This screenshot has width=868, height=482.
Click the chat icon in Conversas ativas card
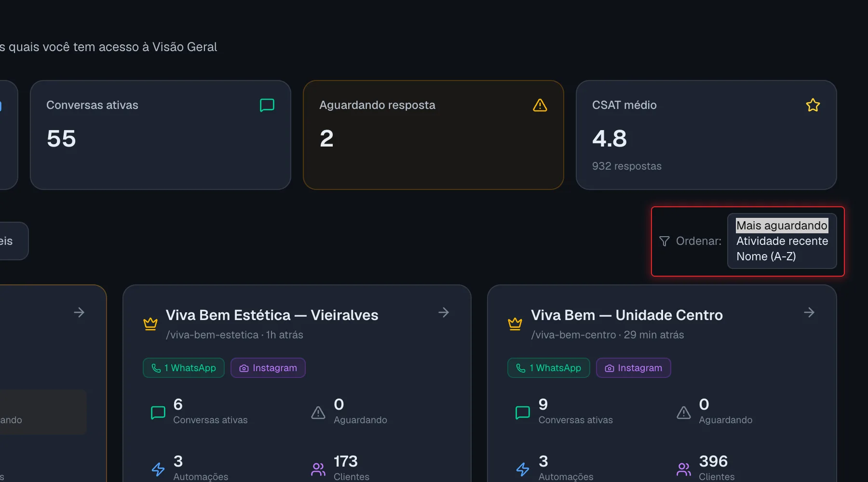click(267, 105)
